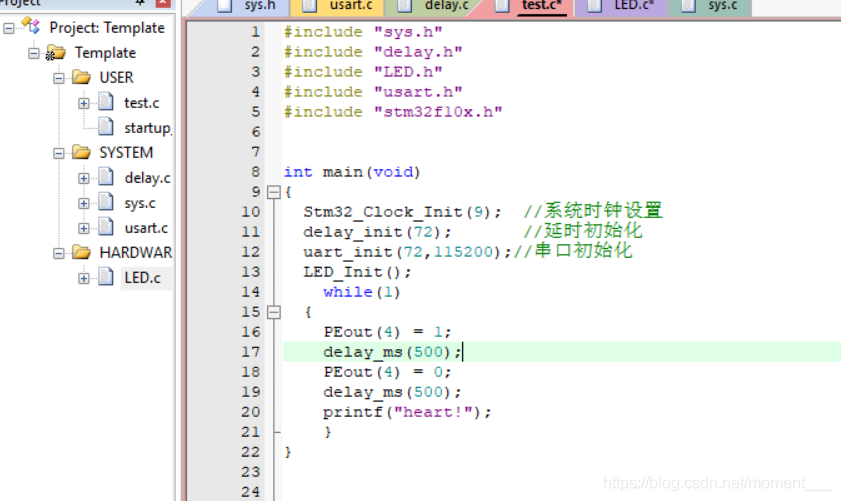Select the delay.c file icon in tree

106,176
